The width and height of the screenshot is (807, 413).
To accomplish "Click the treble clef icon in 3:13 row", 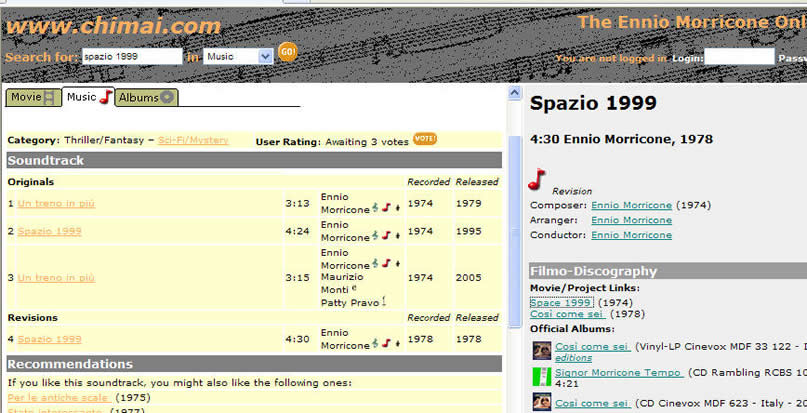I will click(375, 208).
